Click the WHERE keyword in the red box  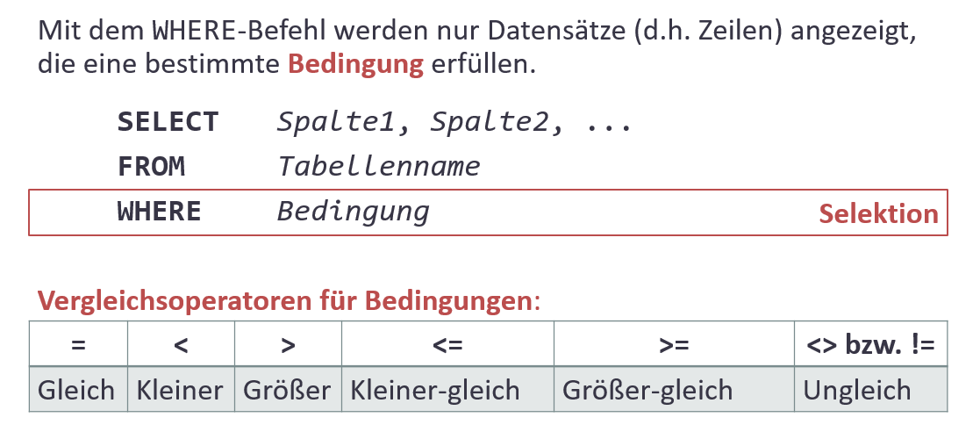[159, 212]
